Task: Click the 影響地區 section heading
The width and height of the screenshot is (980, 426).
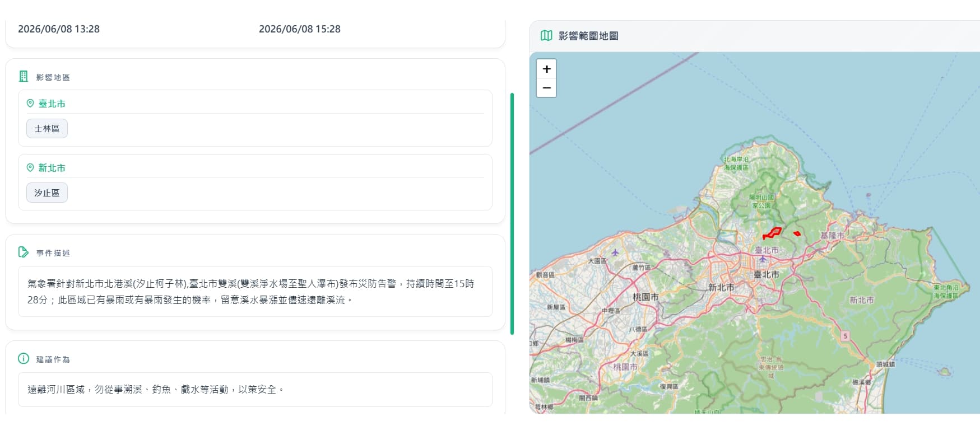Action: point(53,77)
